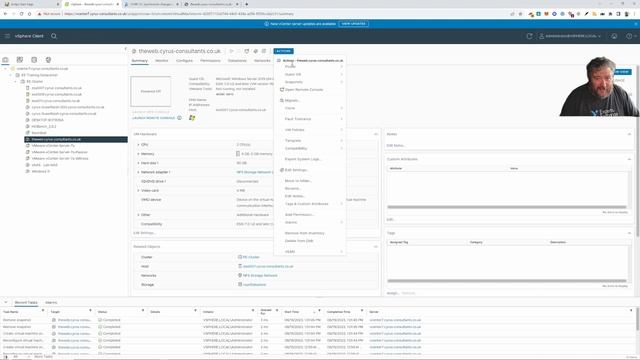Click the Target column filter icon

(90, 311)
